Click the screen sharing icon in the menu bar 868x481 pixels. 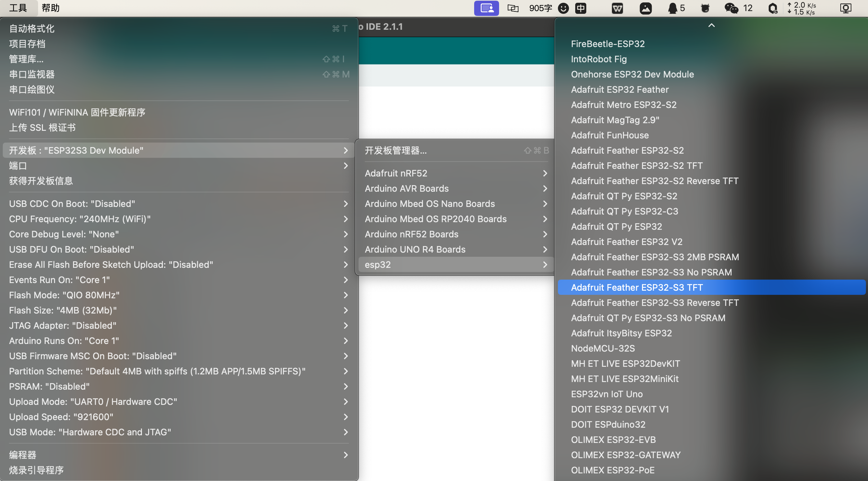486,8
